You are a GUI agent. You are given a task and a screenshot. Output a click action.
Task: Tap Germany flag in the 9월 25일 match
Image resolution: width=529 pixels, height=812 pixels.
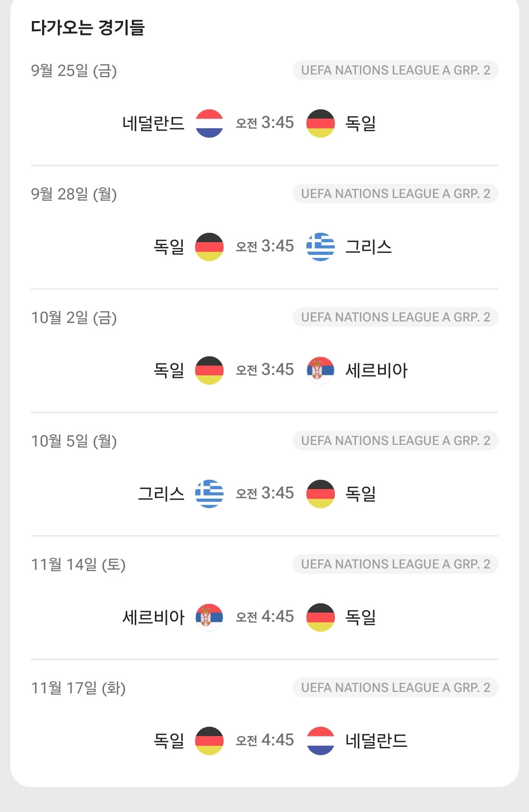[321, 123]
